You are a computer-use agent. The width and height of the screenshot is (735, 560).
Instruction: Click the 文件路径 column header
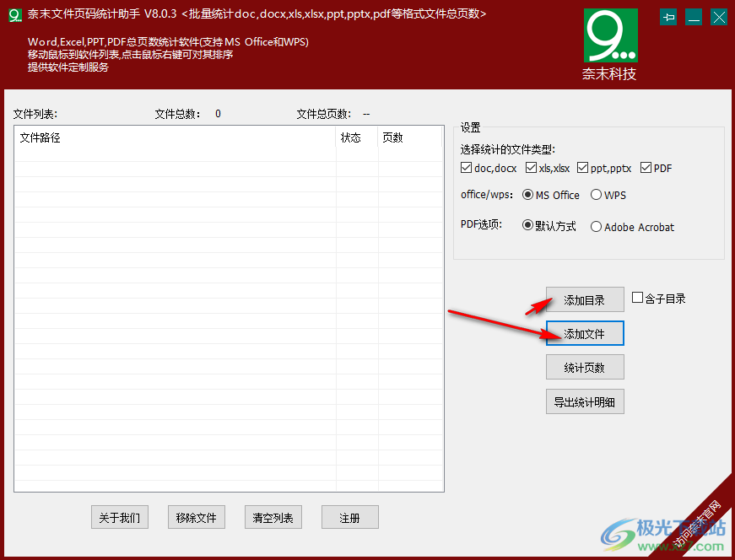[176, 137]
